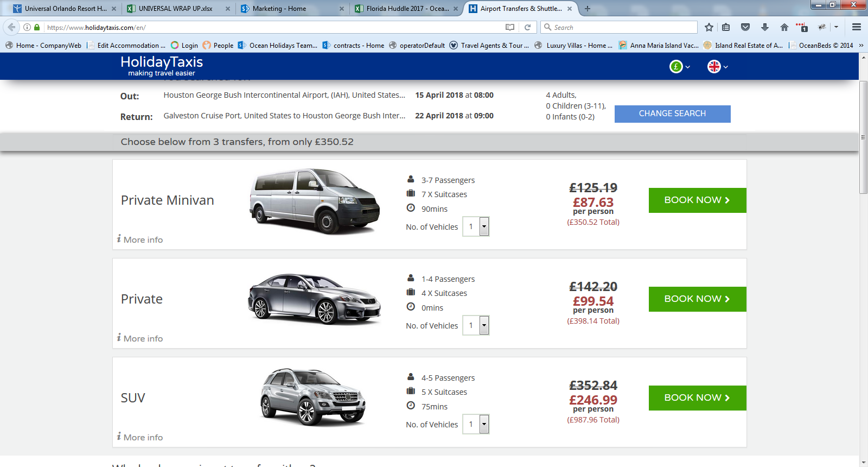Open Ocean Holidays Team bookmark
This screenshot has height=467, width=868.
(x=278, y=46)
